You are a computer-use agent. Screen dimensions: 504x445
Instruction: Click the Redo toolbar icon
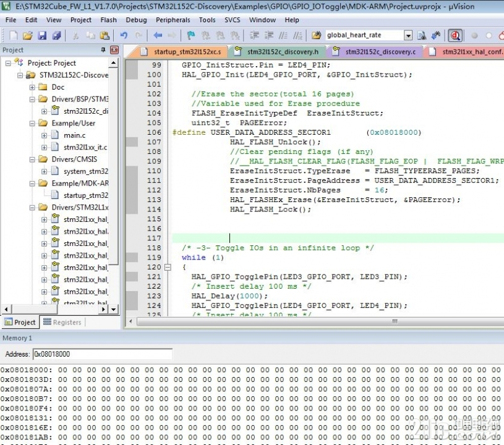click(x=139, y=35)
